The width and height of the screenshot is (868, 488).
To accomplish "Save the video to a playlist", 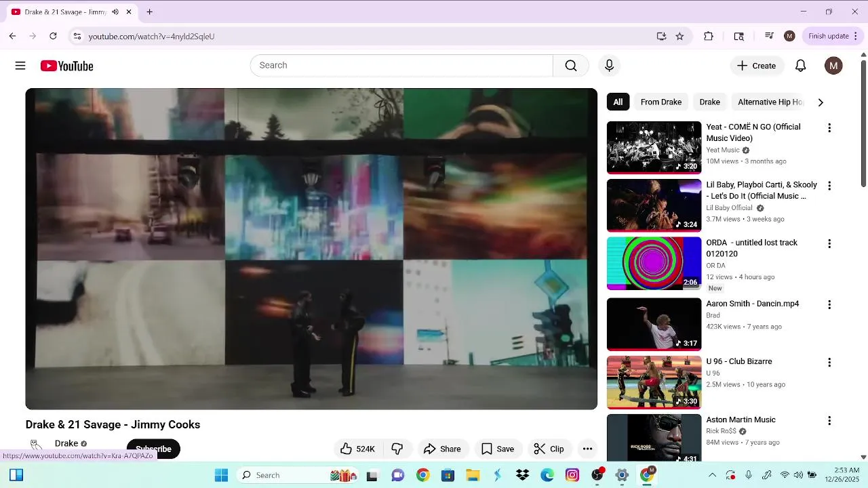I will [x=498, y=449].
